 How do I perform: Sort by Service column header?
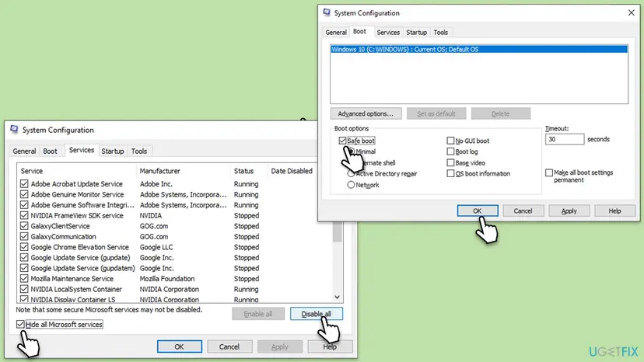click(76, 171)
